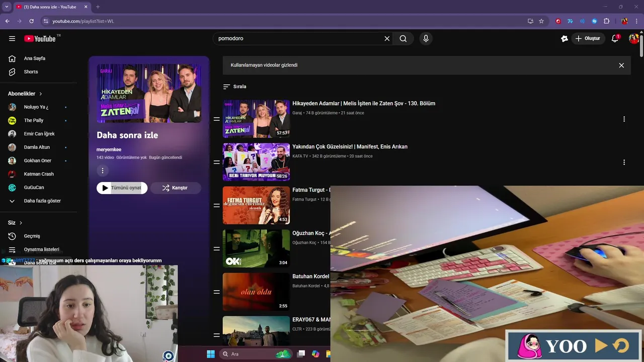Open the Emir Can İğrek channel
This screenshot has width=644, height=362.
(x=39, y=134)
